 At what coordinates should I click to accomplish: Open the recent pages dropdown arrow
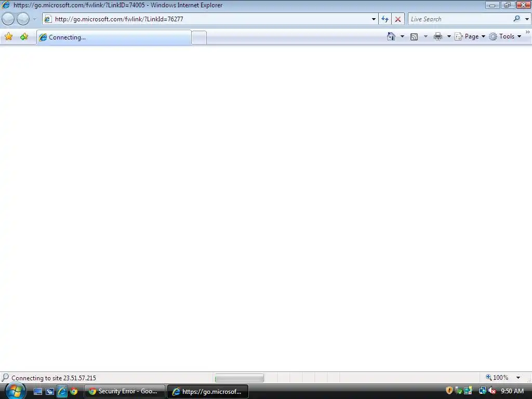pyautogui.click(x=34, y=19)
